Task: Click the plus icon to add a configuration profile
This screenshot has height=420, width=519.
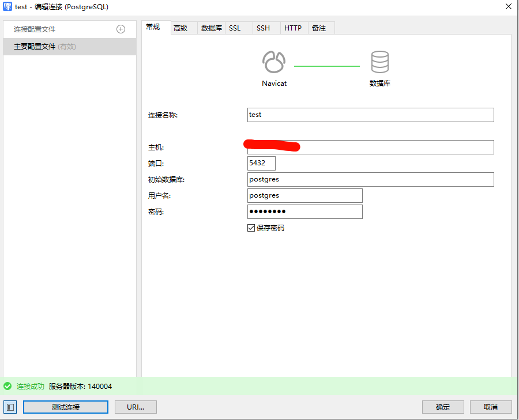Action: (x=121, y=29)
